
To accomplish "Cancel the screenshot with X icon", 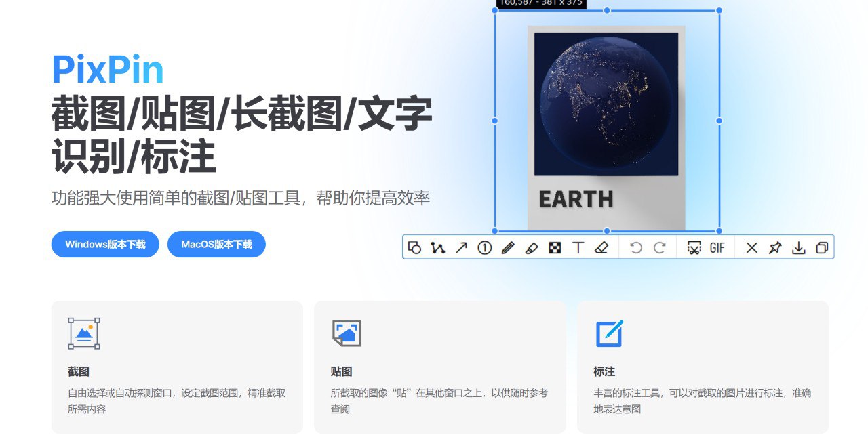I will click(751, 247).
